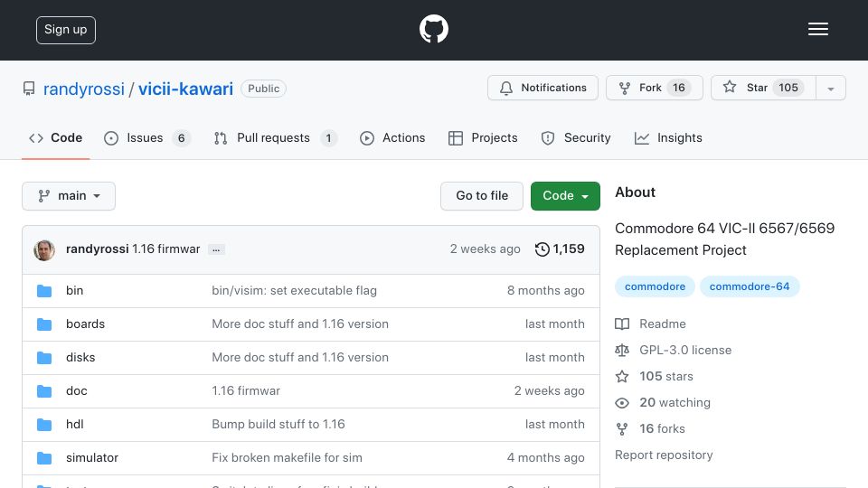Open the doc row '1.16 firmwar' commit
Viewport: 868px width, 488px height.
[x=246, y=390]
